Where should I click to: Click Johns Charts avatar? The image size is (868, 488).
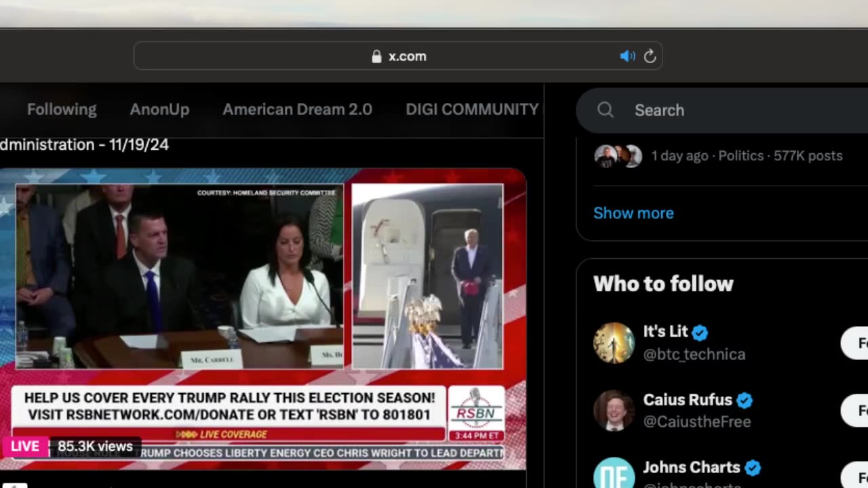click(614, 473)
